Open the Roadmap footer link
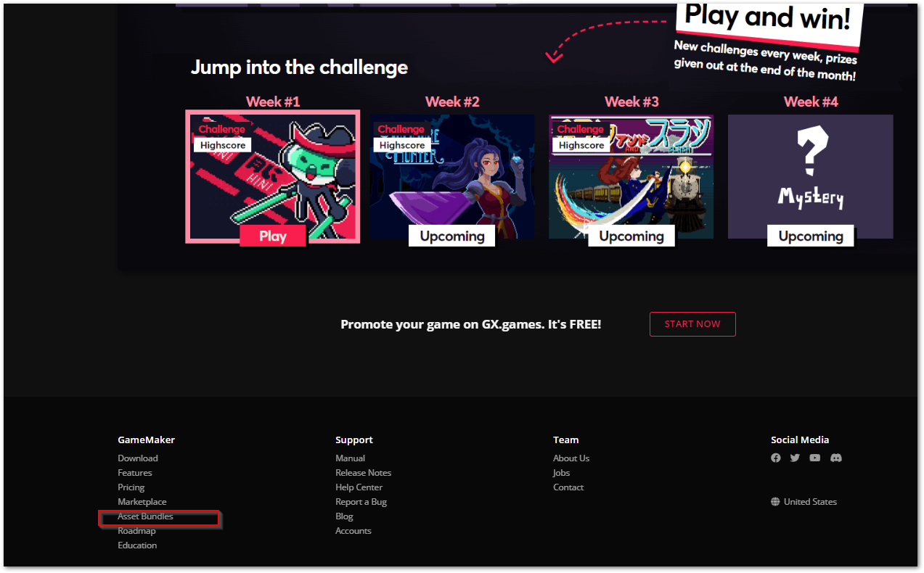Viewport: 924px width, 573px height. (137, 531)
